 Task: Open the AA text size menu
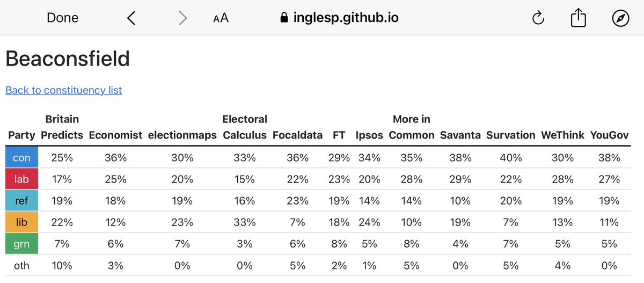pos(221,18)
